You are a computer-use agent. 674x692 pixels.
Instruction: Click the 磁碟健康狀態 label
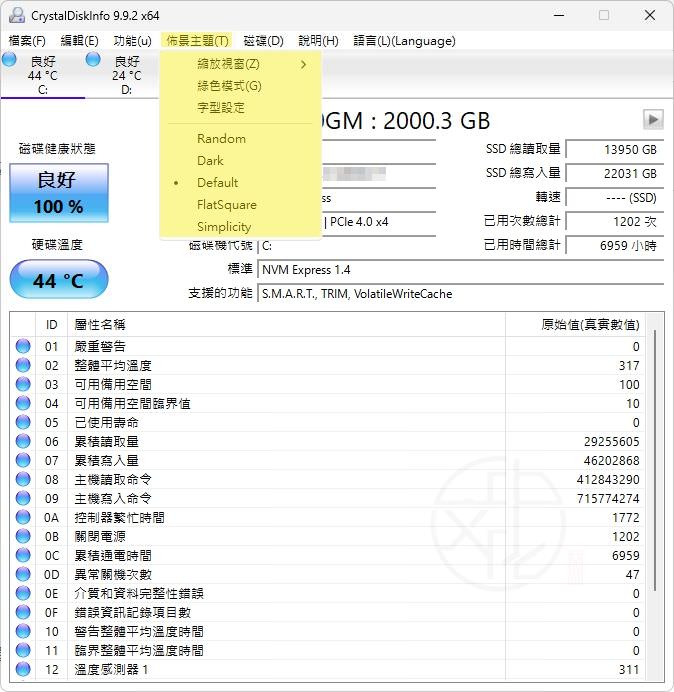point(57,149)
